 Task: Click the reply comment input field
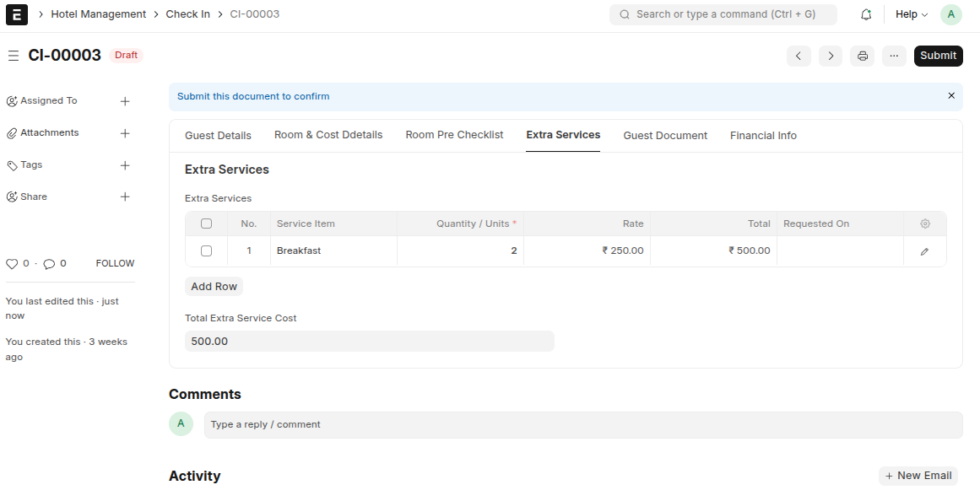pyautogui.click(x=582, y=424)
